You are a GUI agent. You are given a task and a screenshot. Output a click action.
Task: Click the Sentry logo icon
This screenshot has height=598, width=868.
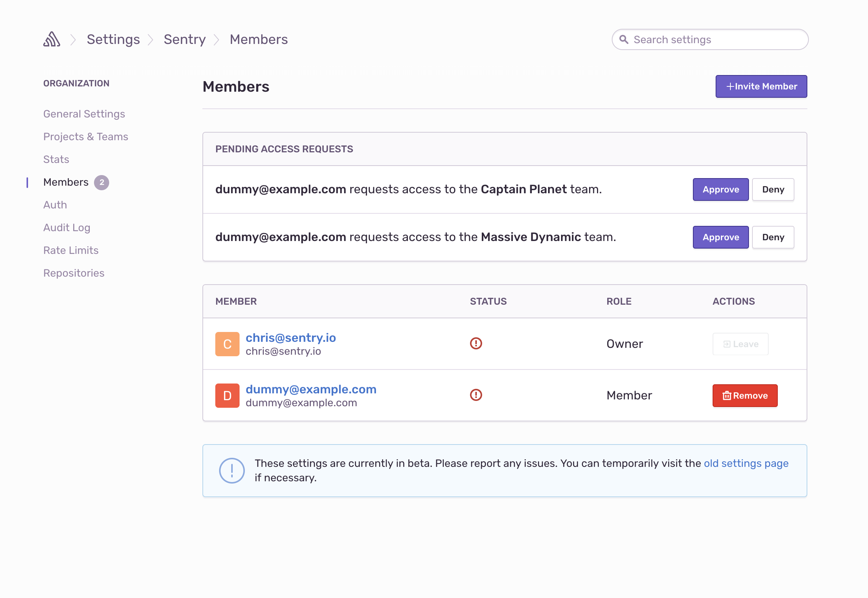coord(52,39)
